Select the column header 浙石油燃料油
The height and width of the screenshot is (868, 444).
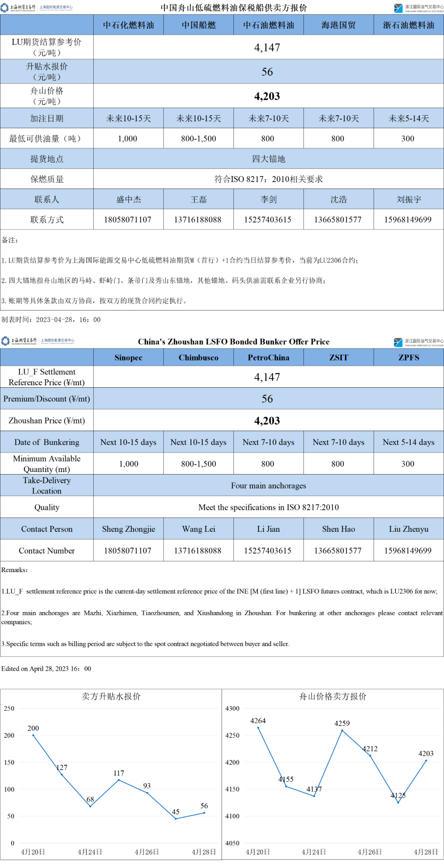409,25
